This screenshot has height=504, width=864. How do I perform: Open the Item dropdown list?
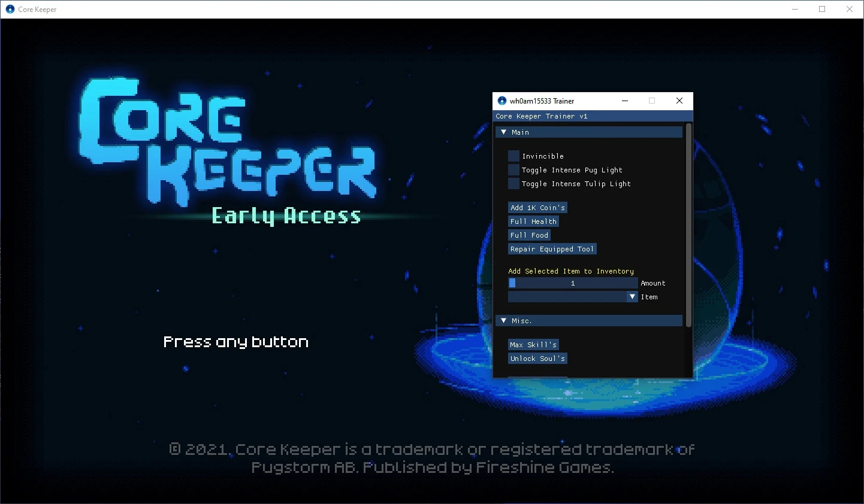pyautogui.click(x=632, y=296)
